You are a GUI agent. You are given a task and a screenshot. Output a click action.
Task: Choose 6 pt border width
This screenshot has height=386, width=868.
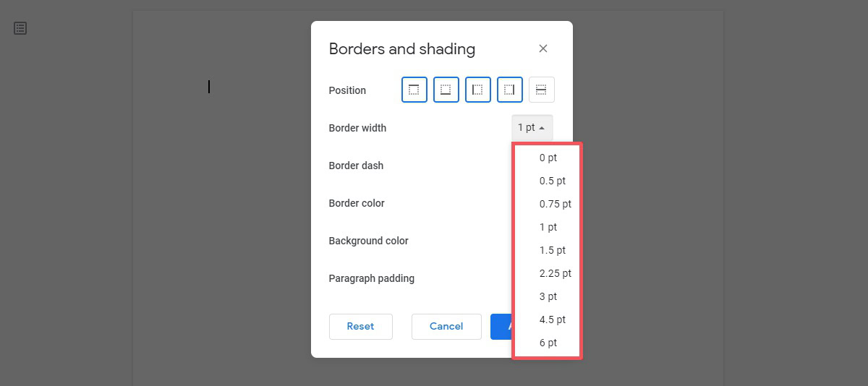tap(548, 343)
